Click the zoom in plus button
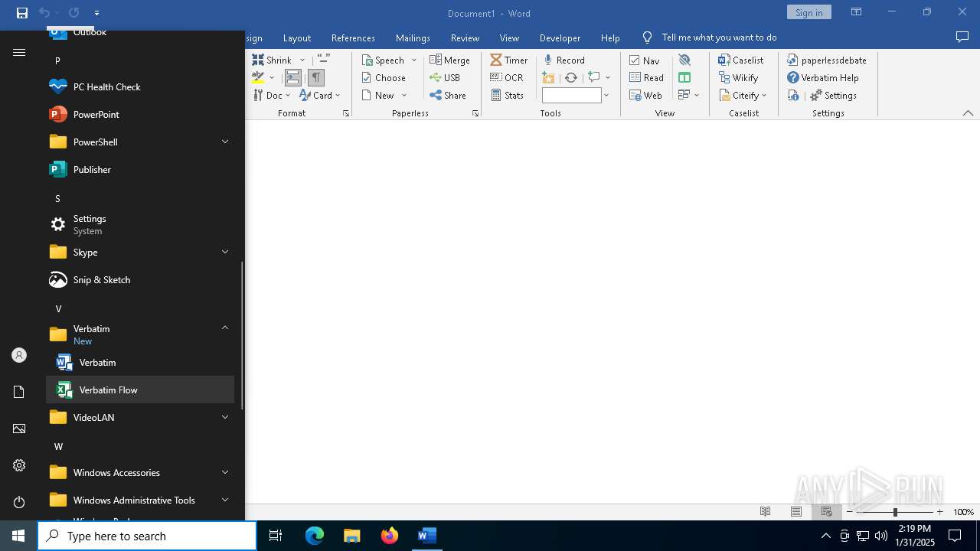 [939, 512]
